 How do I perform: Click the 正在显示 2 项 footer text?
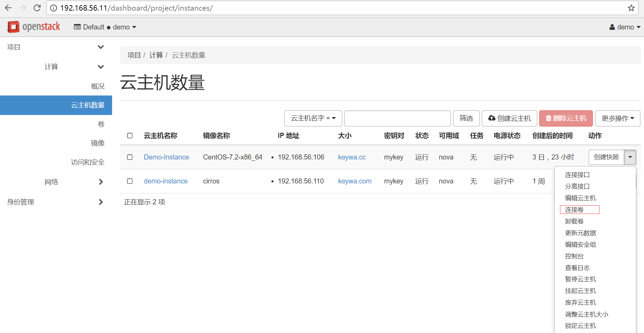(x=144, y=202)
